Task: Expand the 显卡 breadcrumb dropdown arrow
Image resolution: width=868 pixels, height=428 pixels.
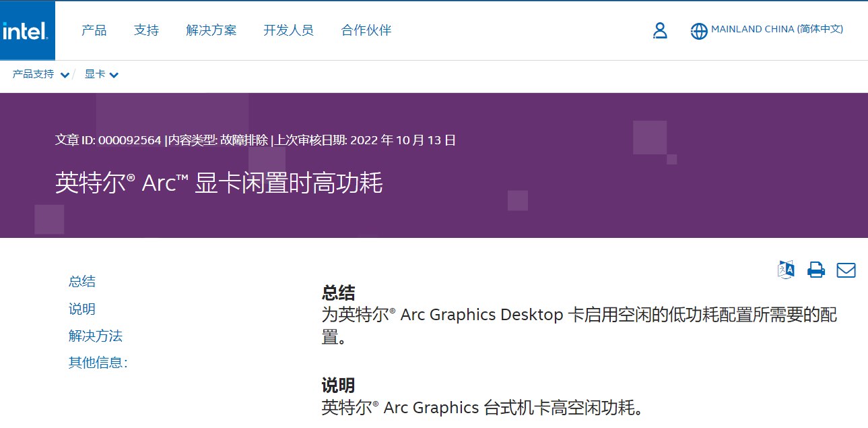Action: [114, 75]
